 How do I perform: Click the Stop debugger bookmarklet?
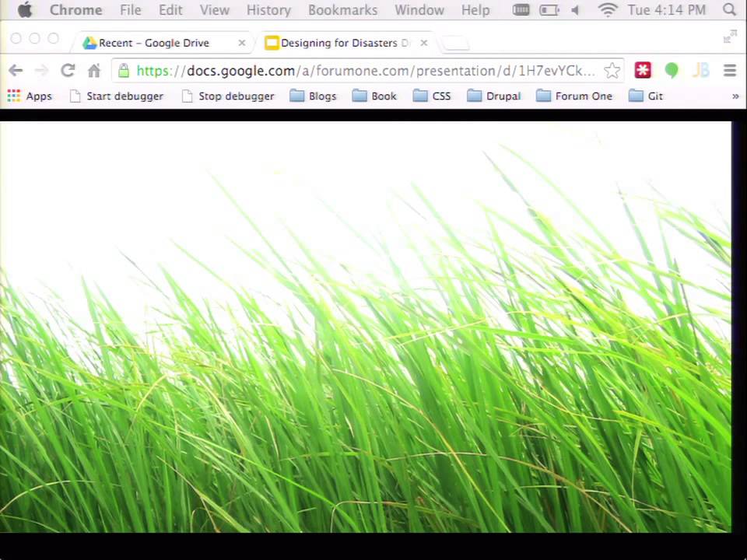pyautogui.click(x=228, y=96)
